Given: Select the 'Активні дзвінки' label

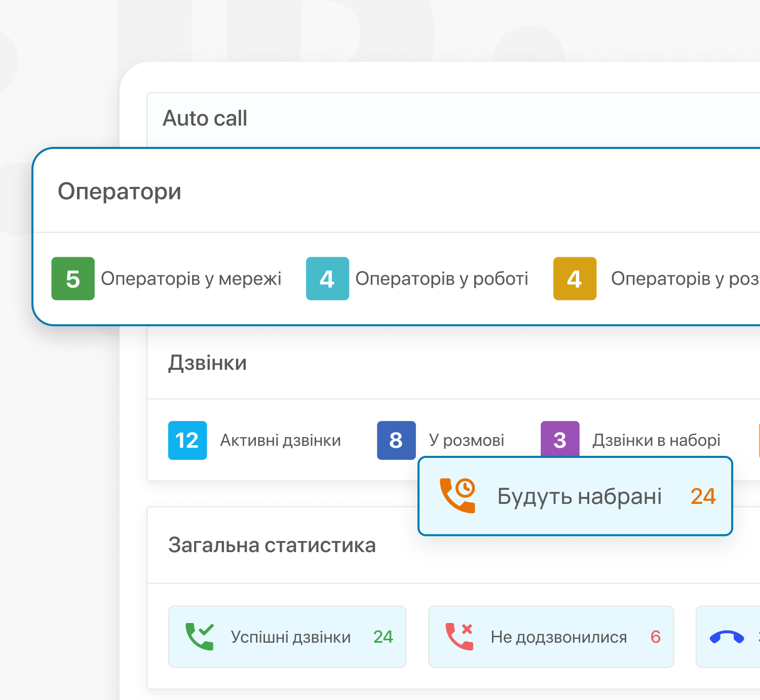Looking at the screenshot, I should pyautogui.click(x=280, y=440).
